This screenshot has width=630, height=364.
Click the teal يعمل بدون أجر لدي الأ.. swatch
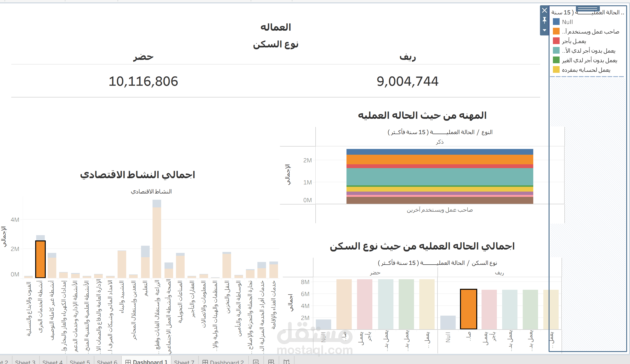click(x=556, y=51)
